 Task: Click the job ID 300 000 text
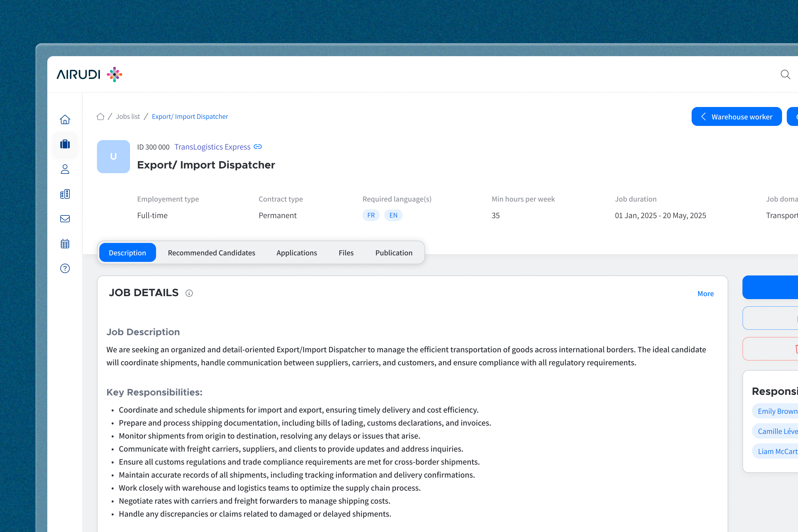click(x=153, y=147)
